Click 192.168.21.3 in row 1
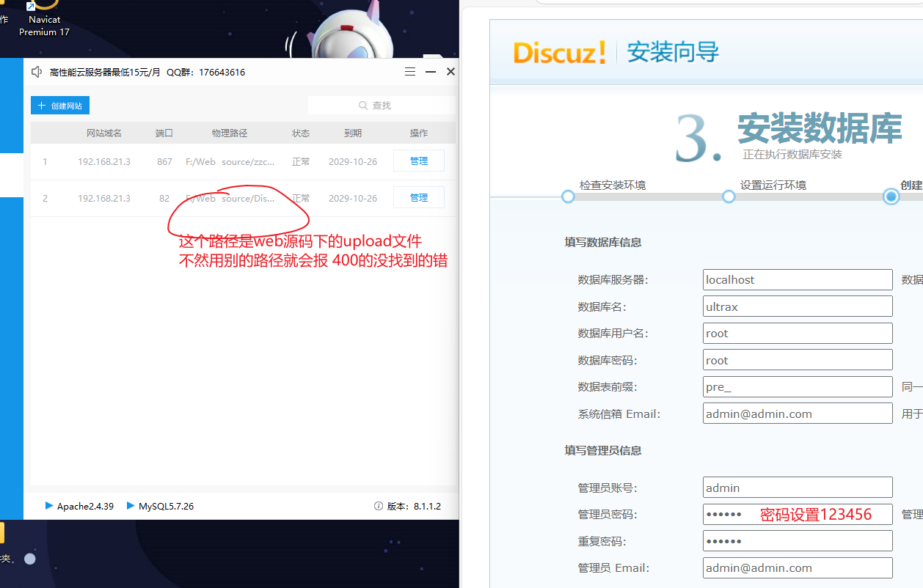Screen dimensions: 923x588 104,162
